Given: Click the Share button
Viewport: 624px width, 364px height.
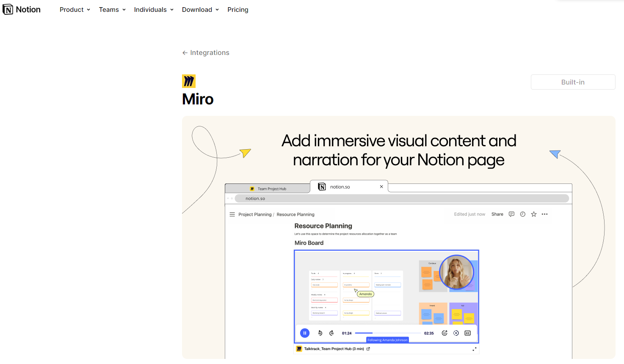Looking at the screenshot, I should 497,214.
